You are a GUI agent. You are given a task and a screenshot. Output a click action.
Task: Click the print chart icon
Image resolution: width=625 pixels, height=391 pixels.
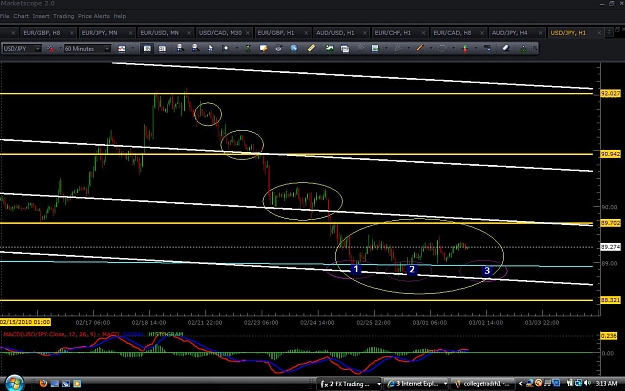(278, 48)
